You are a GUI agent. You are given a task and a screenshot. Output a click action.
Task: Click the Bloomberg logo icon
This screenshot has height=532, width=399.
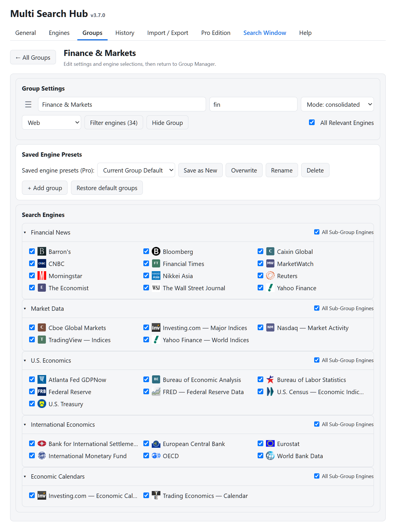(156, 252)
